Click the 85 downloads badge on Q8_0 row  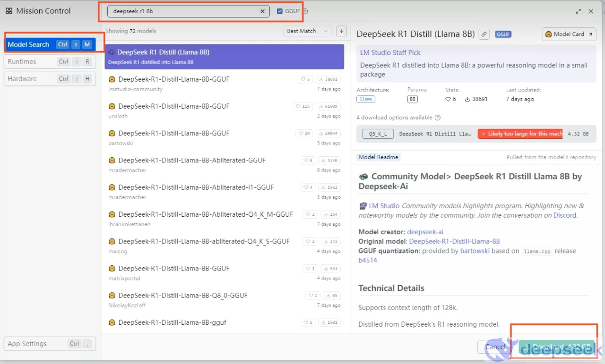332,296
